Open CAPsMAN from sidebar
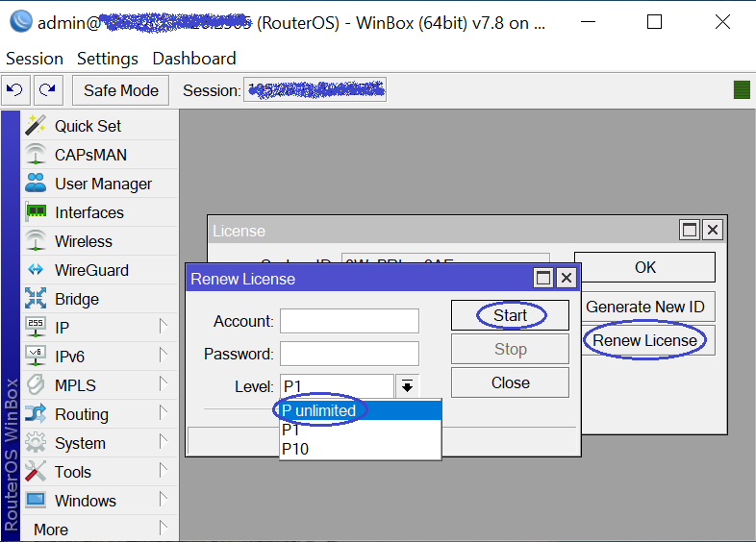This screenshot has width=756, height=542. (x=100, y=155)
